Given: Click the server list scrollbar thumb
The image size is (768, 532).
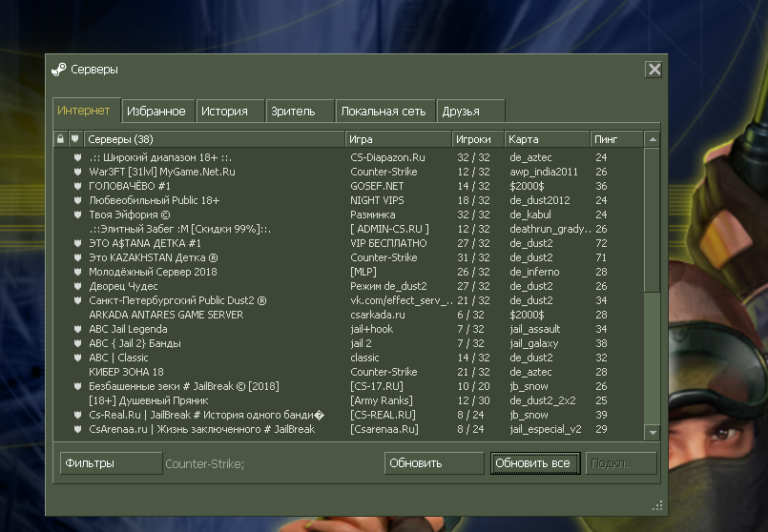Looking at the screenshot, I should pyautogui.click(x=653, y=219).
